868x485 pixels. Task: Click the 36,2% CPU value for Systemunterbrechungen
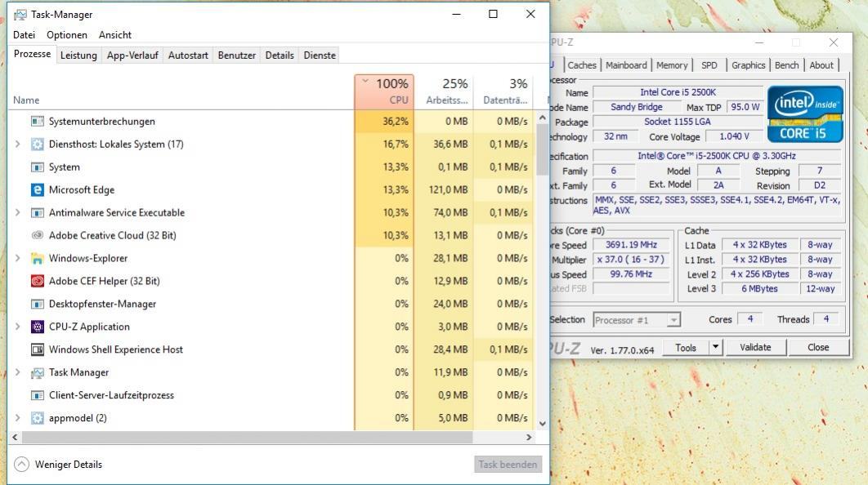pyautogui.click(x=396, y=121)
